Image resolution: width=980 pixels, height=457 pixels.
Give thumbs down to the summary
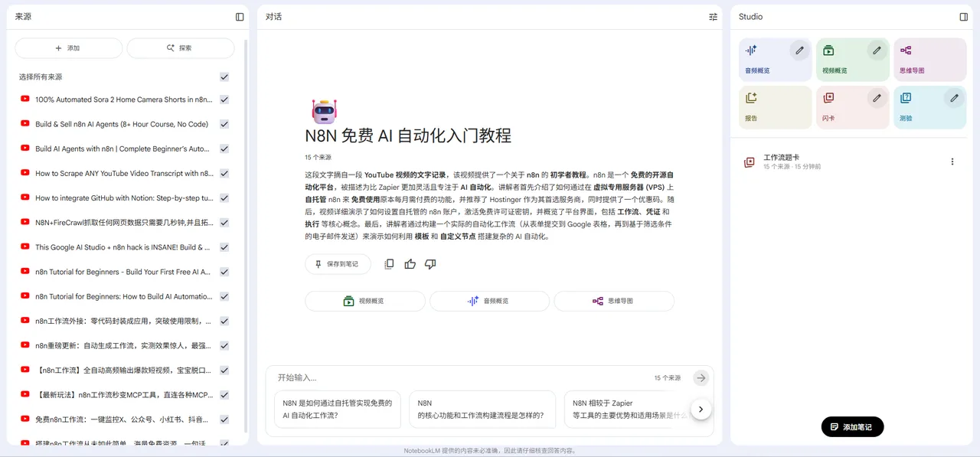coord(430,264)
